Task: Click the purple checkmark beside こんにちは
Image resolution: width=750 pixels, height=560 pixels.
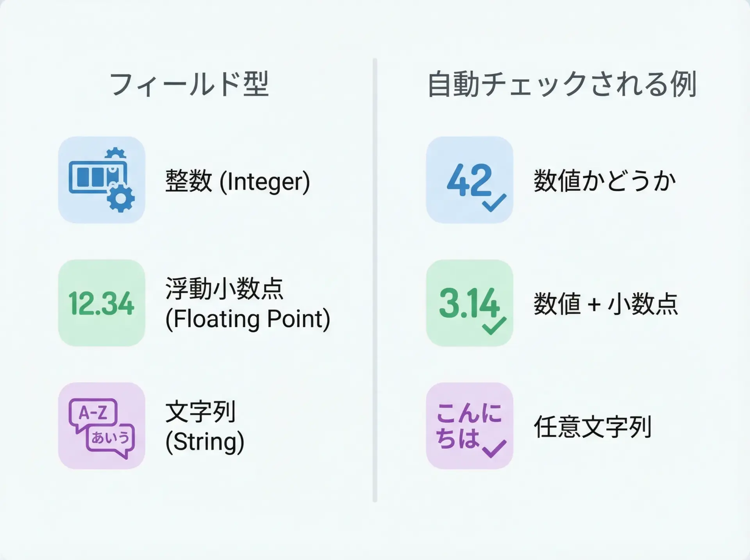Action: coord(494,448)
